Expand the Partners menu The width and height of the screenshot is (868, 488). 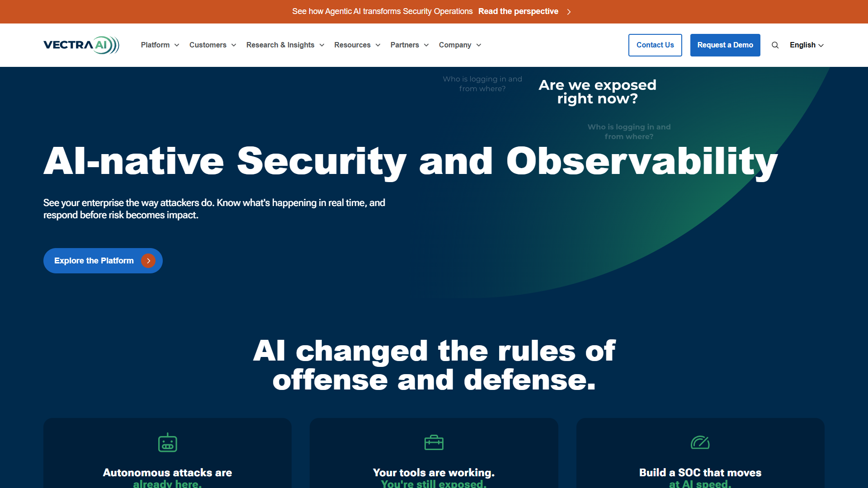pyautogui.click(x=410, y=45)
